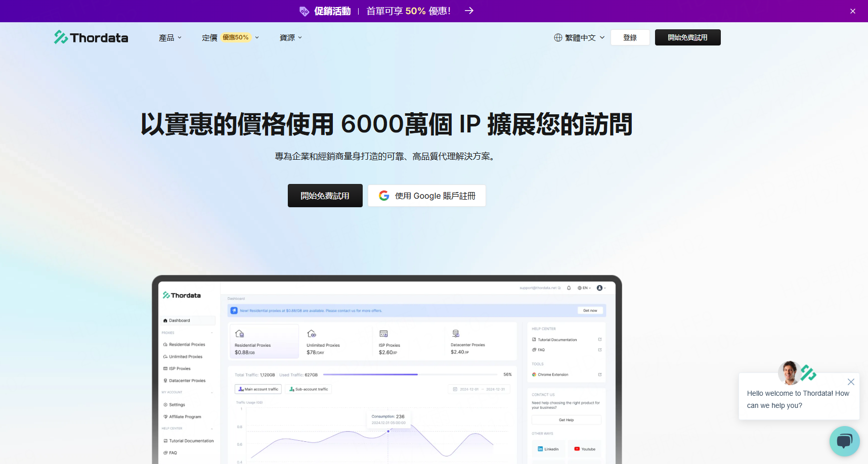Click the Hello welcome to Thordata message
Screen dimensions: 868x464
(x=798, y=399)
